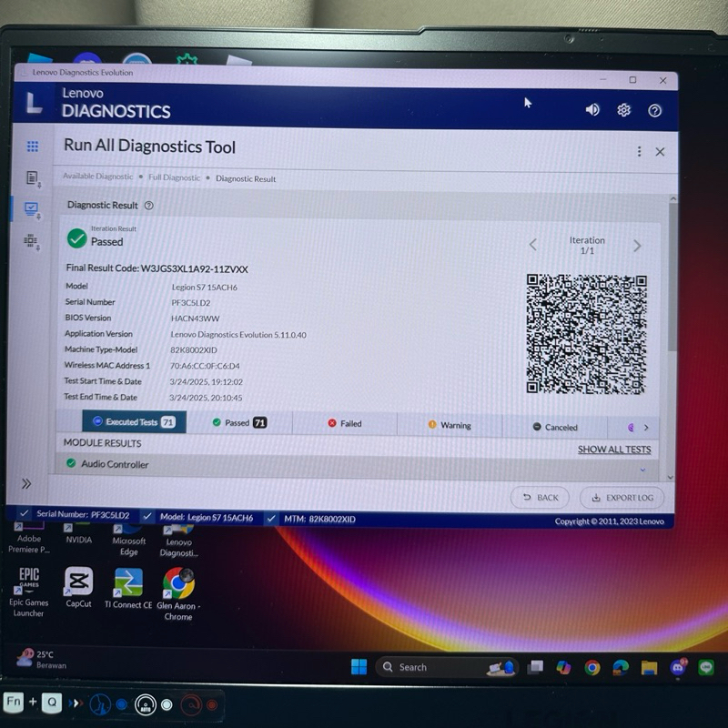728x728 pixels.
Task: Open the sidebar home grid icon
Action: (33, 147)
